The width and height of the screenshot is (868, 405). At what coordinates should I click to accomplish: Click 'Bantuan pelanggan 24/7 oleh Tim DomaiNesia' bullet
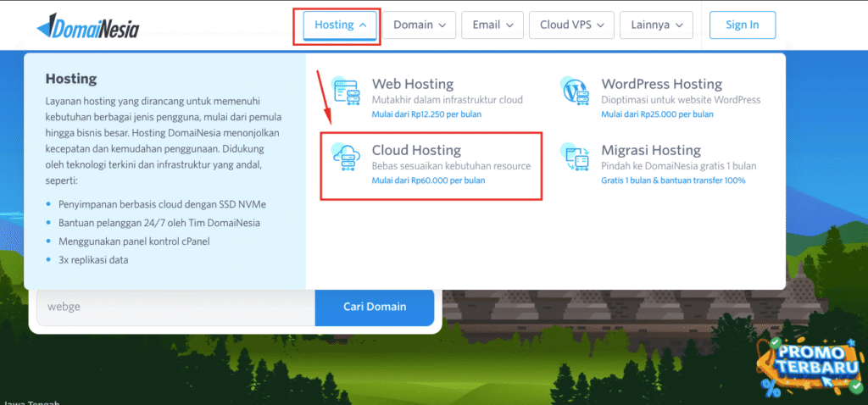tap(159, 223)
